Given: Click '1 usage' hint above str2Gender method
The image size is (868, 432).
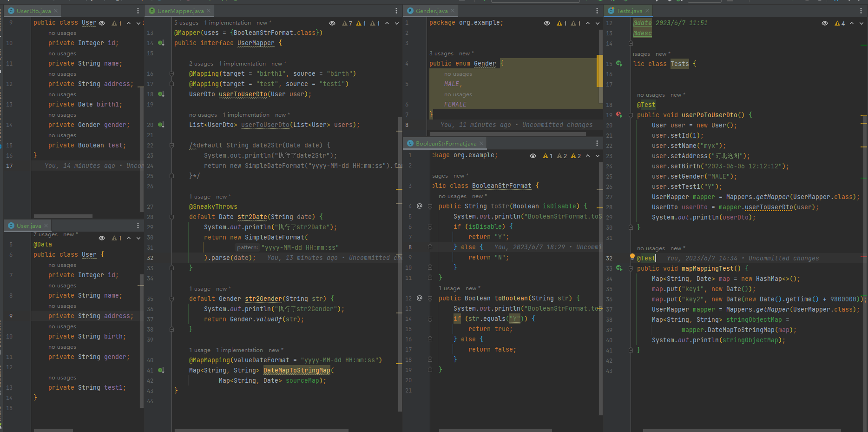Looking at the screenshot, I should pyautogui.click(x=200, y=289).
